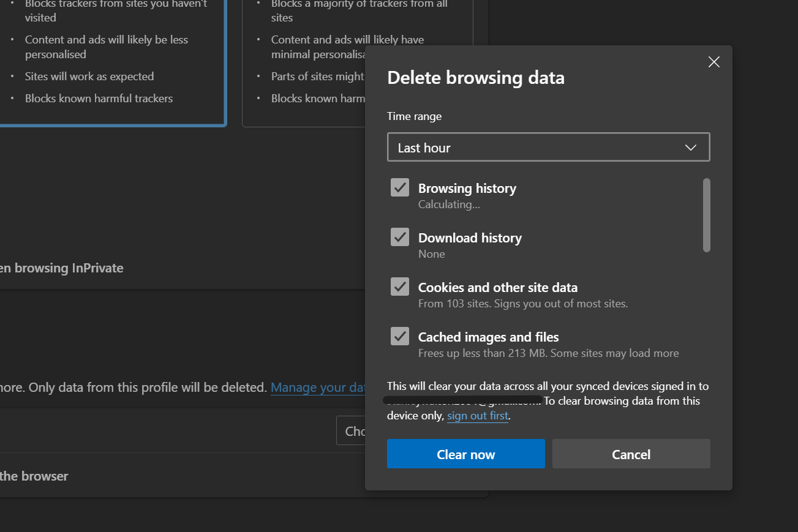The width and height of the screenshot is (798, 532).
Task: Click the Time range dropdown chevron arrow
Action: (x=690, y=148)
